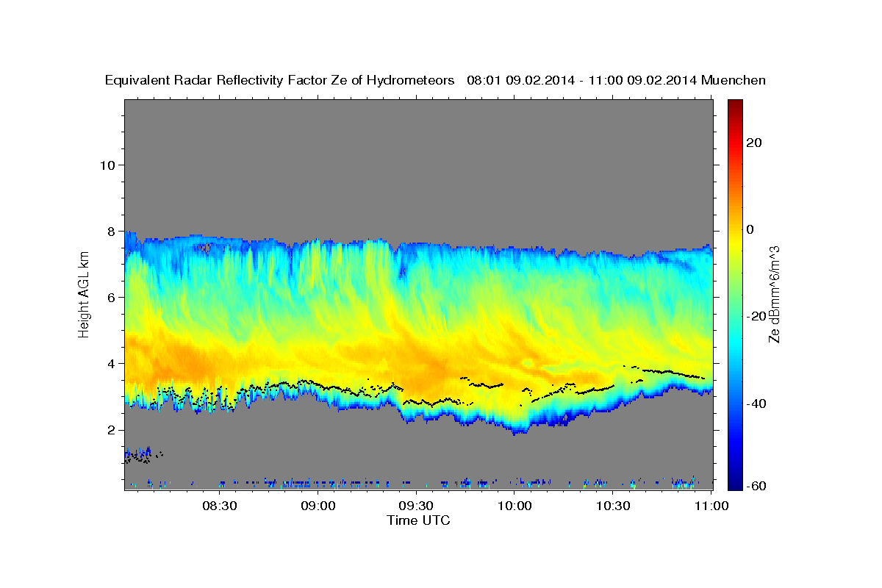Click the colorbar tick value '-20'
The image size is (882, 588).
tap(756, 316)
